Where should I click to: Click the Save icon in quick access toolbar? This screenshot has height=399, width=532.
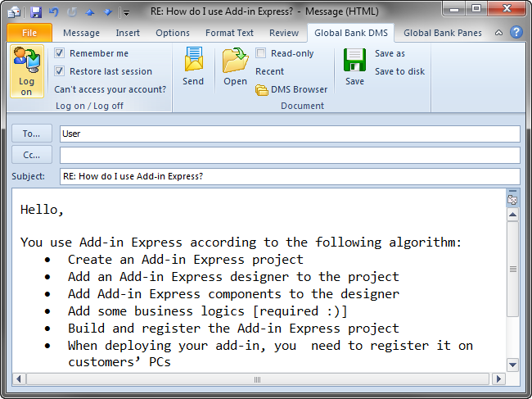click(x=36, y=12)
